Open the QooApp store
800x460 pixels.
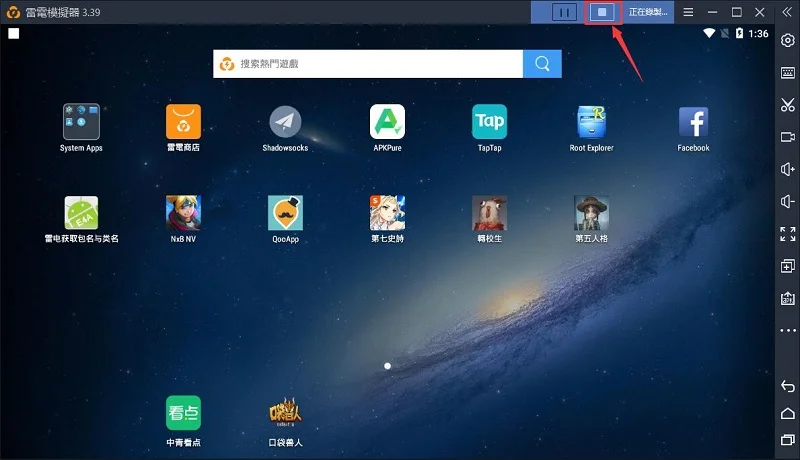coord(285,219)
